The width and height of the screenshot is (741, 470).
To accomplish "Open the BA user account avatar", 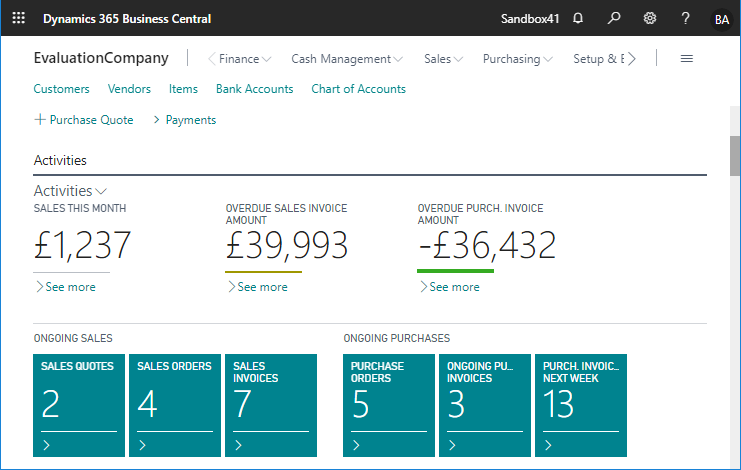I will (x=721, y=19).
